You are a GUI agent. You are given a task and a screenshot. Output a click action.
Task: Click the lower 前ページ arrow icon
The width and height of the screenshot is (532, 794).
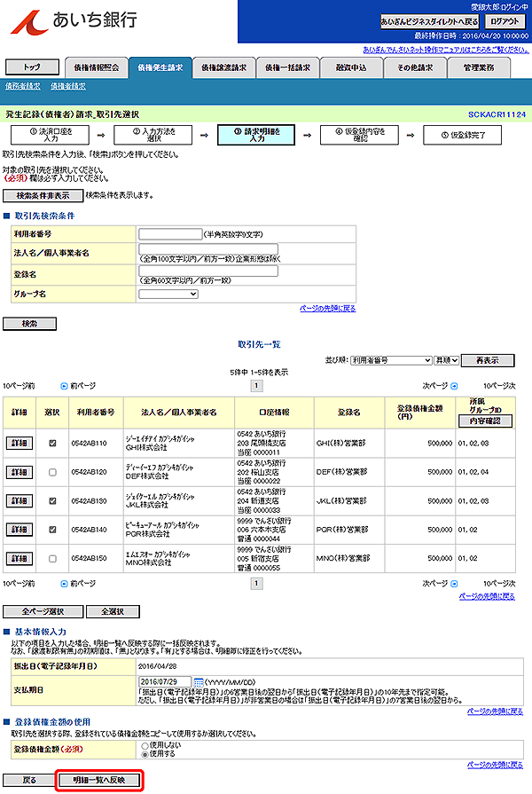(x=65, y=584)
